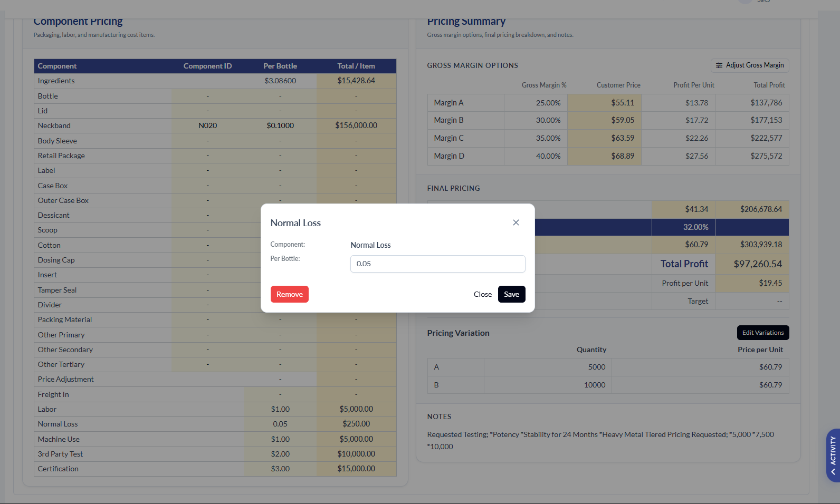Click Profit per Unit $19.45 value
Image resolution: width=840 pixels, height=504 pixels.
[770, 283]
